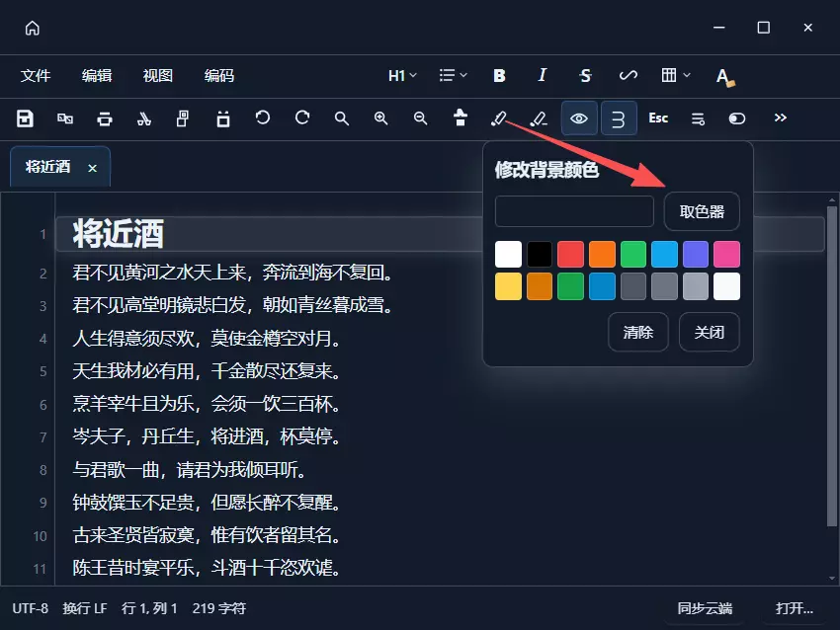
Task: Open the 编辑 menu
Action: tap(97, 75)
